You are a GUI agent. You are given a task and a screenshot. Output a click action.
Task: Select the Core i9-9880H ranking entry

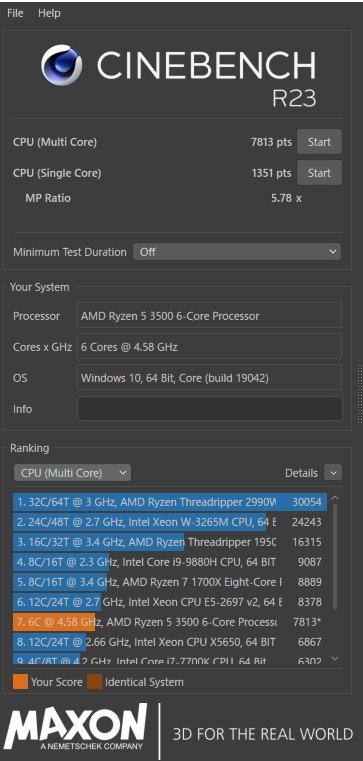(x=169, y=562)
